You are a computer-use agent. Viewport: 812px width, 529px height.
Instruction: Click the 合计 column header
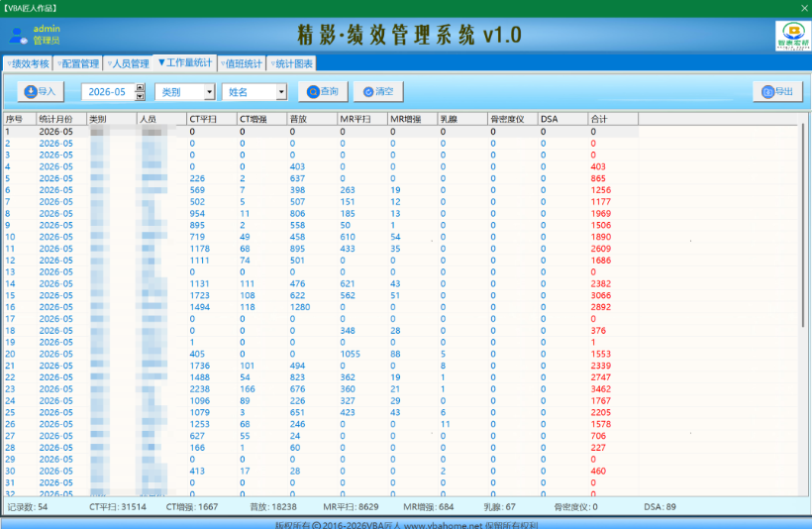(x=613, y=119)
